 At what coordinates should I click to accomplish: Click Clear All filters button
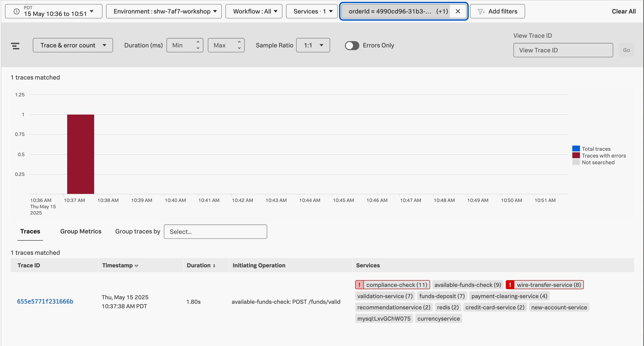point(624,11)
